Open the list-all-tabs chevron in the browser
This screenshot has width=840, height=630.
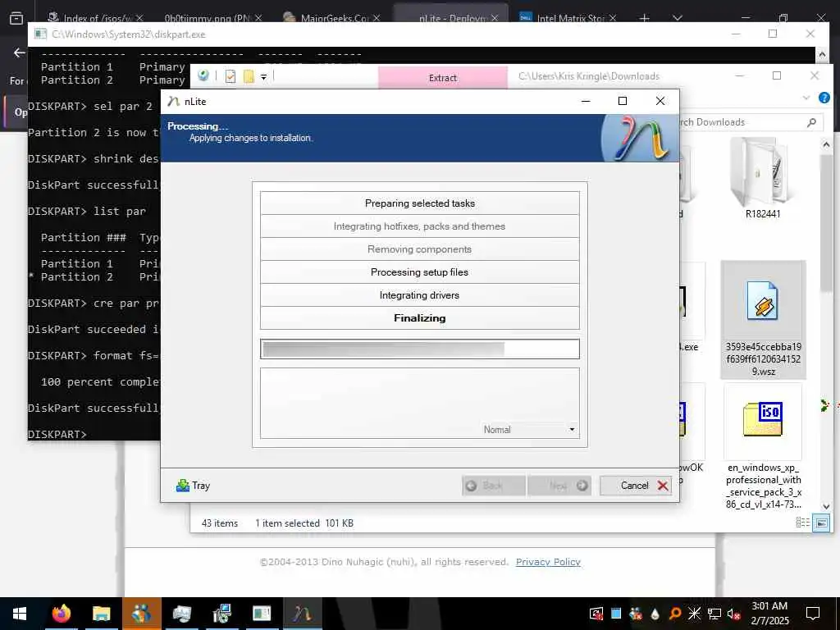pyautogui.click(x=677, y=18)
